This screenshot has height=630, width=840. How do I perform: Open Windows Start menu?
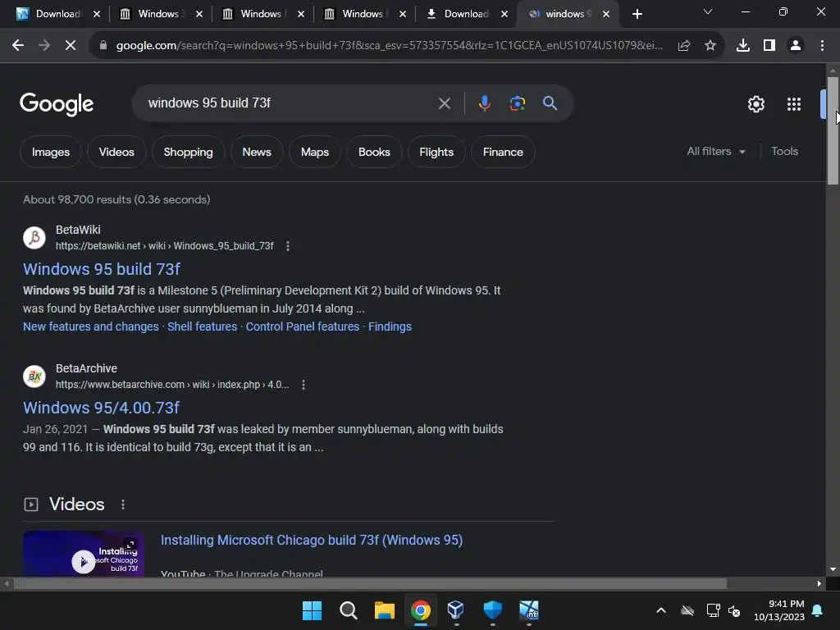pyautogui.click(x=312, y=610)
